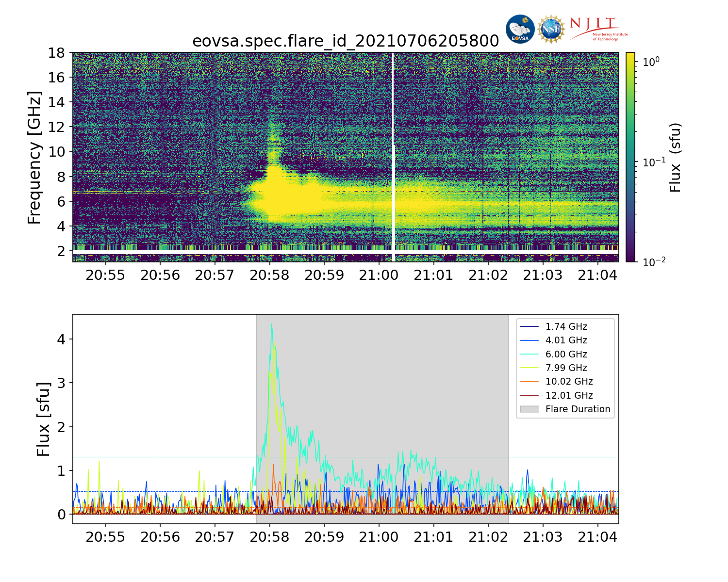Click the Flare Duration gray legend patch
Screen dimensions: 728x582
coord(529,409)
